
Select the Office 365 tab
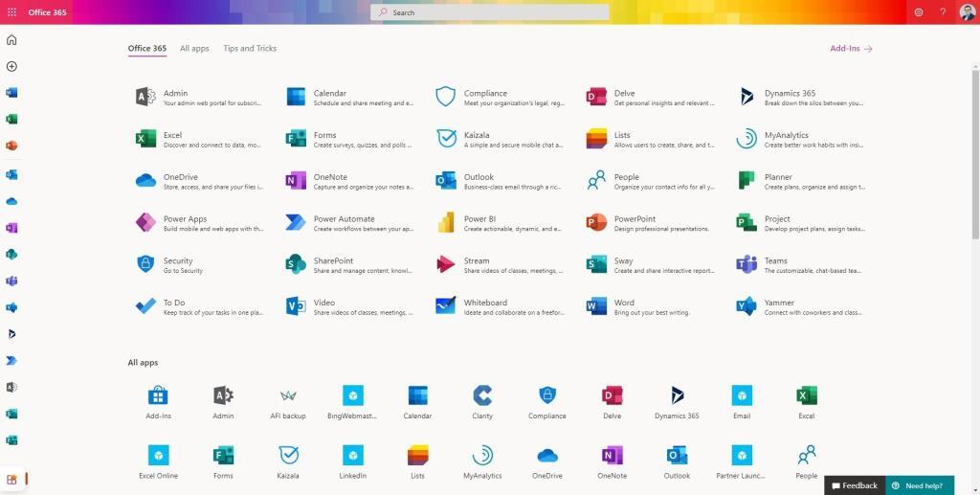pos(146,48)
